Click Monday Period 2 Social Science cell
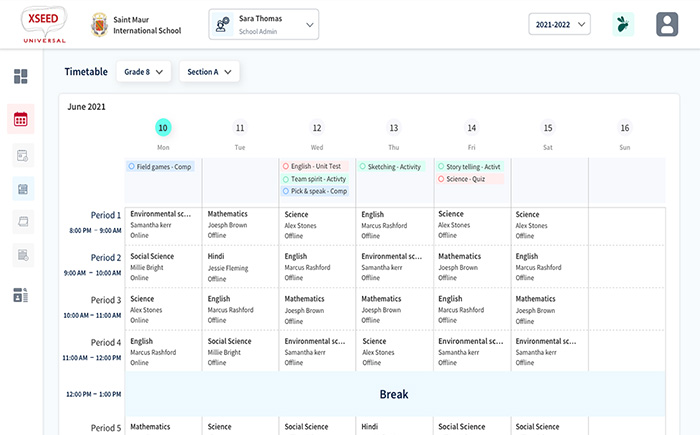The height and width of the screenshot is (435, 700). (x=163, y=267)
